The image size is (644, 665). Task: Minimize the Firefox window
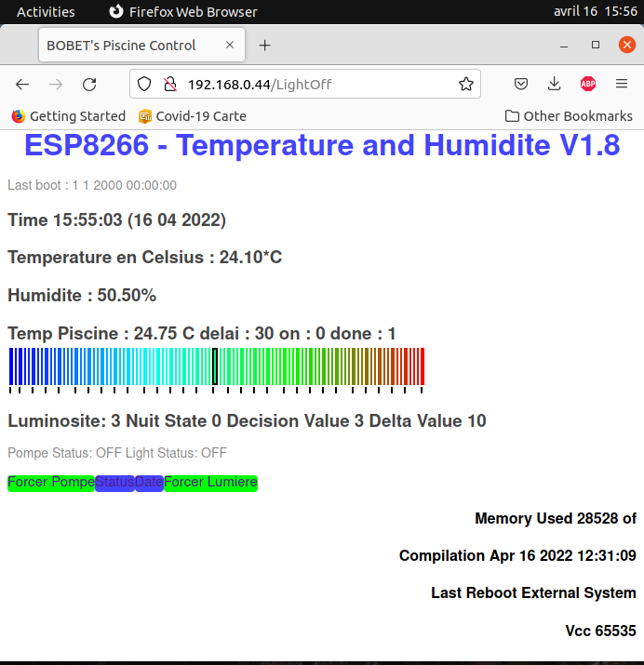click(x=564, y=45)
